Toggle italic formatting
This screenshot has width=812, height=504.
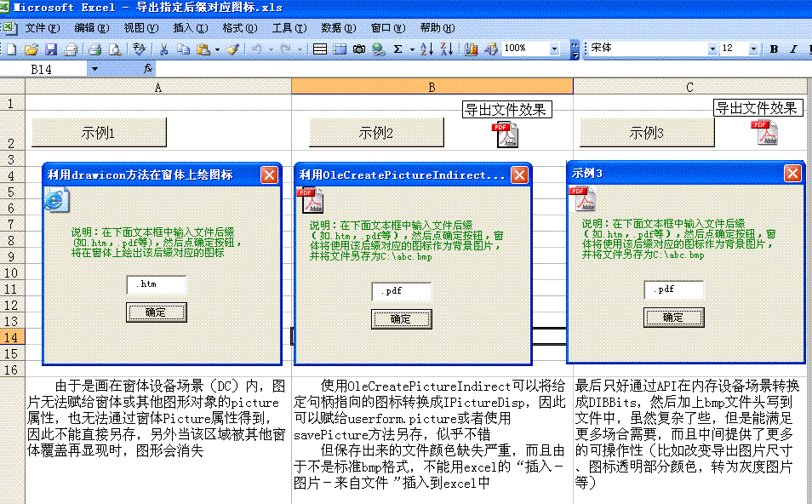pyautogui.click(x=792, y=49)
